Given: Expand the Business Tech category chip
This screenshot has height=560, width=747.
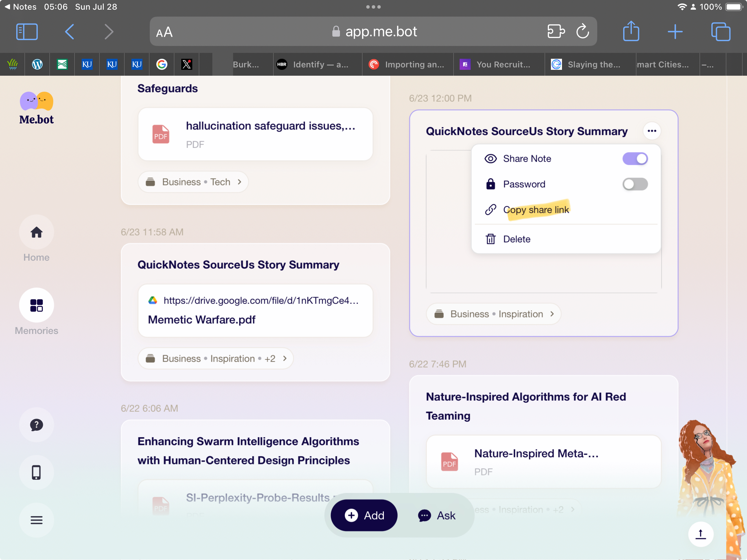Looking at the screenshot, I should coord(193,182).
